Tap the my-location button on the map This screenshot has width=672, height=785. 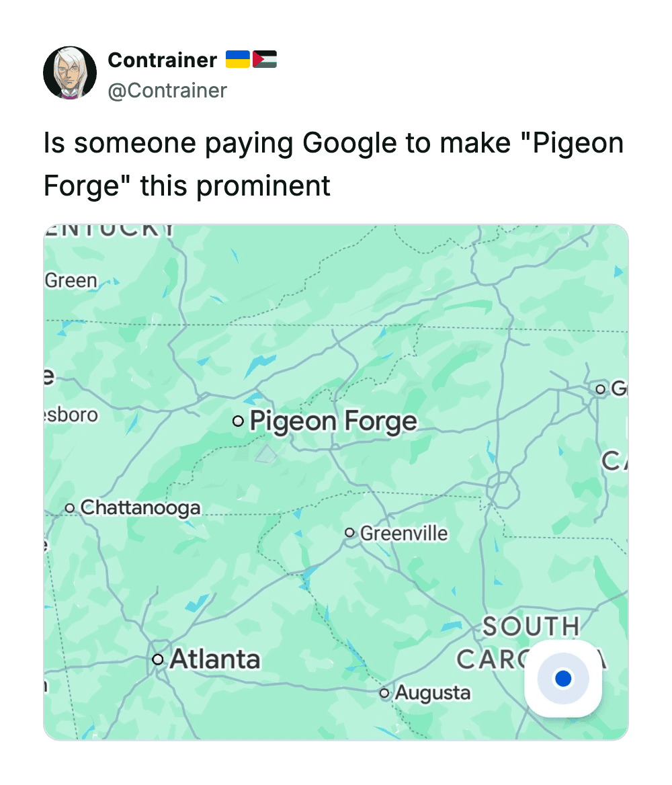(x=563, y=679)
